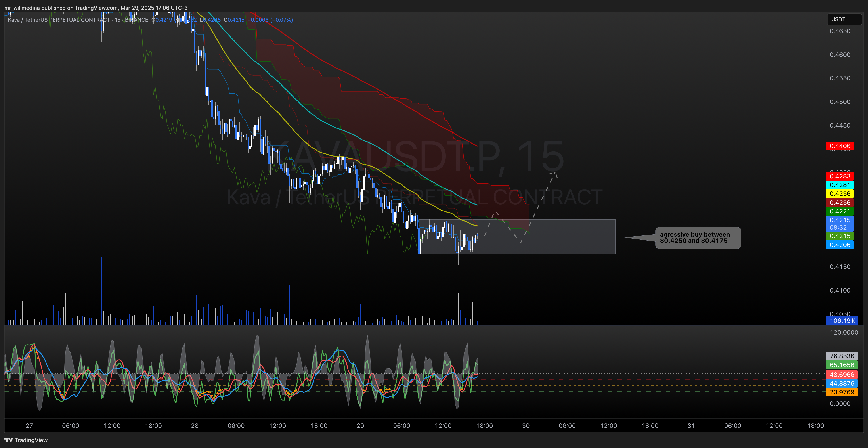Image resolution: width=868 pixels, height=448 pixels.
Task: Select the dark red 0.4236 price label
Action: [x=840, y=203]
